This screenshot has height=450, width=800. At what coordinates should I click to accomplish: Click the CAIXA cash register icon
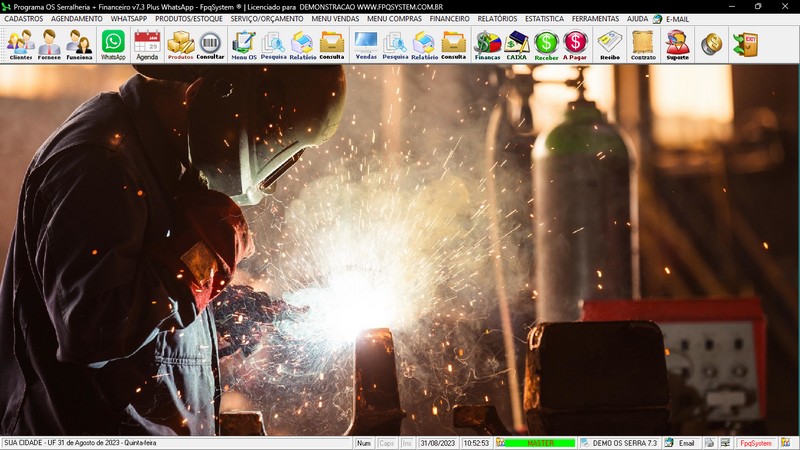click(x=517, y=44)
